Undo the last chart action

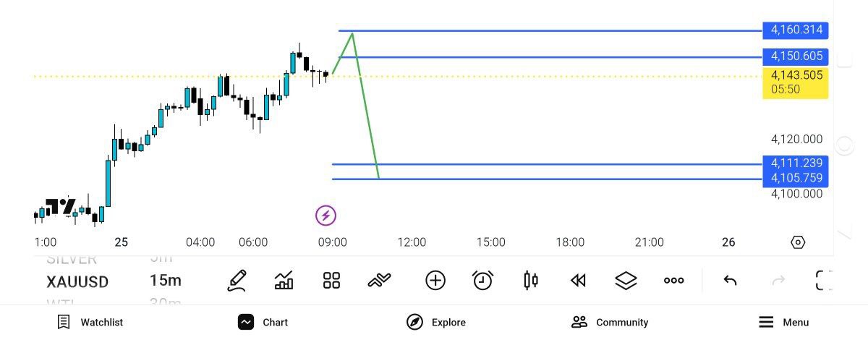(730, 281)
